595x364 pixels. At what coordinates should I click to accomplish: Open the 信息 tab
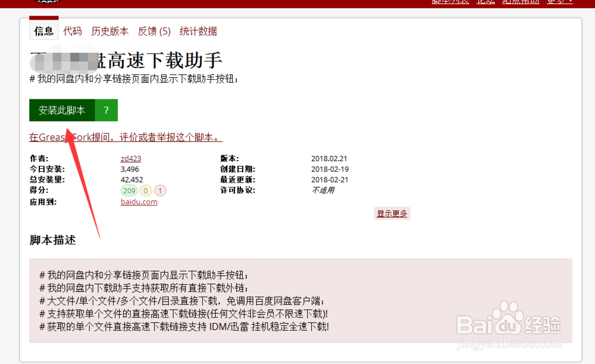tap(43, 31)
